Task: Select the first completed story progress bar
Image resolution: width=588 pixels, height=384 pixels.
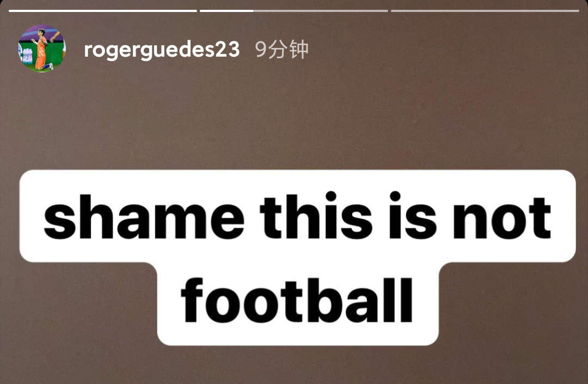Action: [103, 11]
